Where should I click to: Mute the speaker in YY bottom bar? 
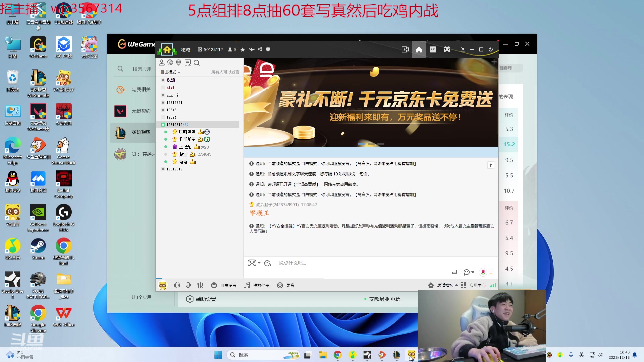pos(177,285)
